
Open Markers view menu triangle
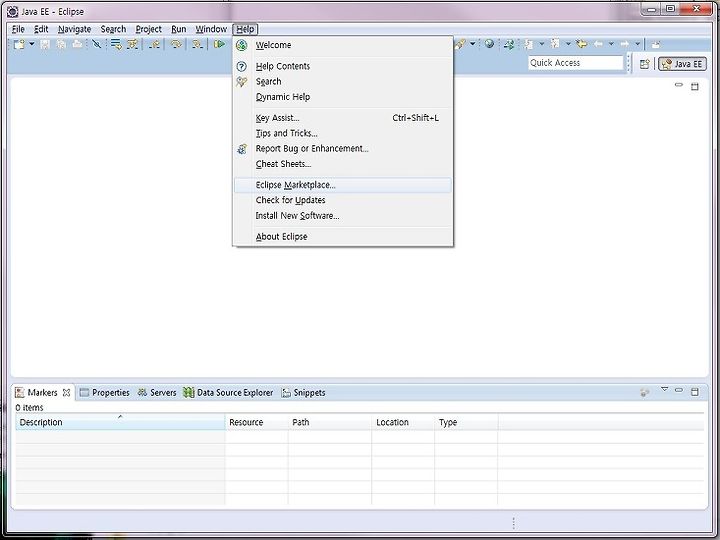pos(664,390)
